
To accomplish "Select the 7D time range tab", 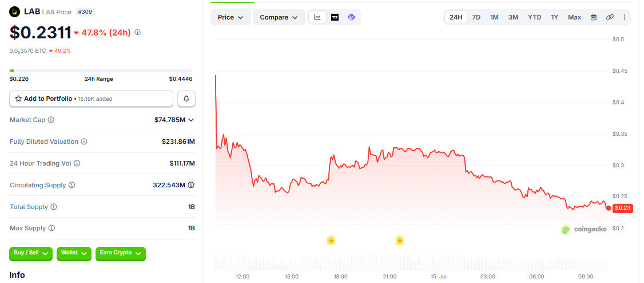I will pyautogui.click(x=476, y=17).
